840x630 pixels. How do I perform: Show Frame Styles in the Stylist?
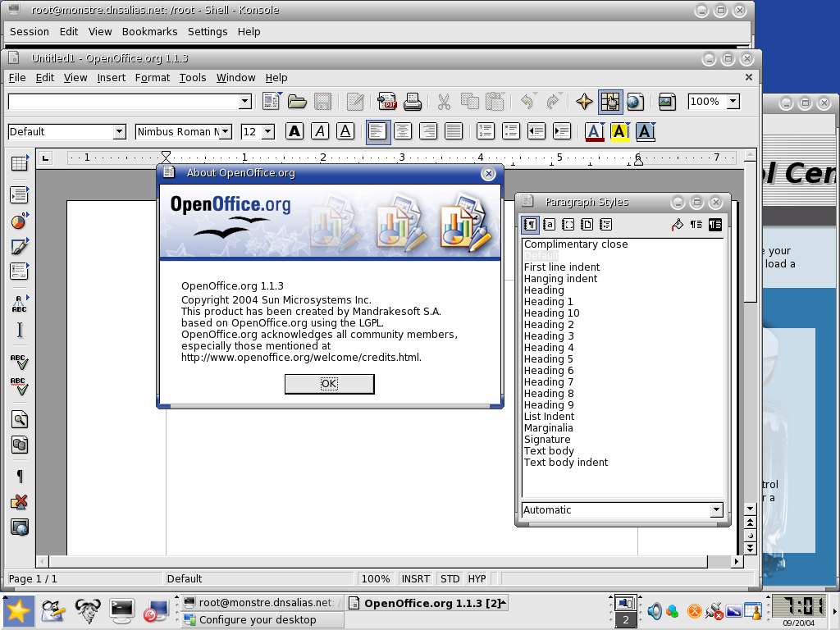(568, 225)
